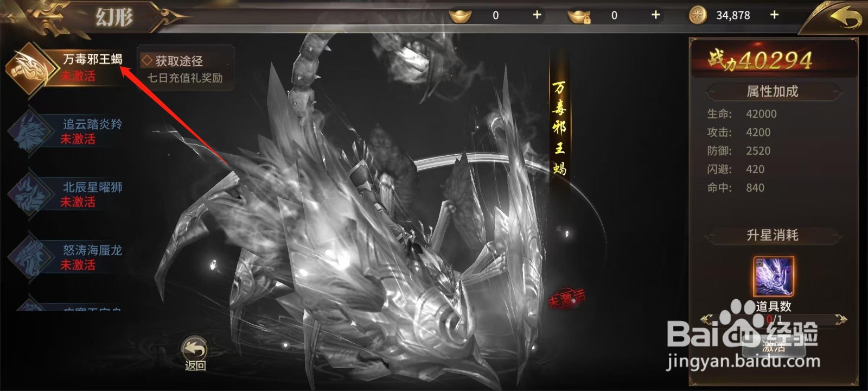
Task: Click the 命中 840 stat
Action: coord(736,188)
